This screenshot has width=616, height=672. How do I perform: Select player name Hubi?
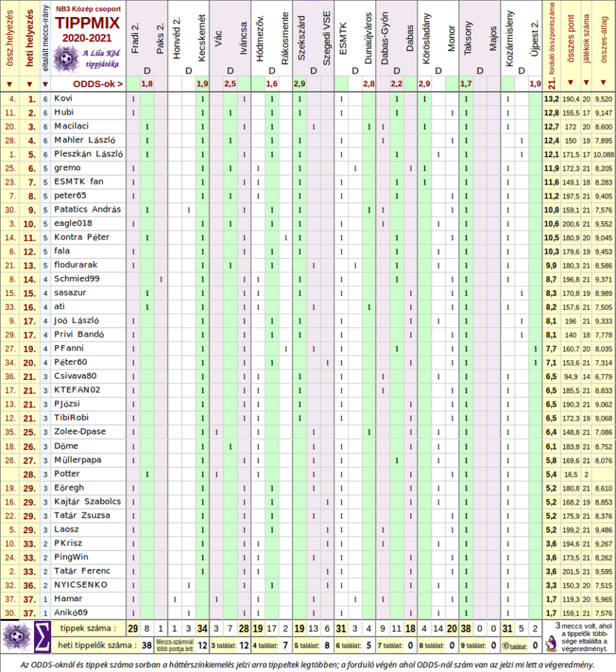[x=64, y=112]
